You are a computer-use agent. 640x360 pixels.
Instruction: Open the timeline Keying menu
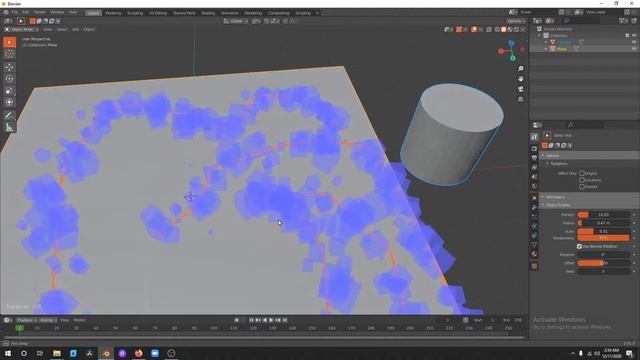click(x=47, y=320)
